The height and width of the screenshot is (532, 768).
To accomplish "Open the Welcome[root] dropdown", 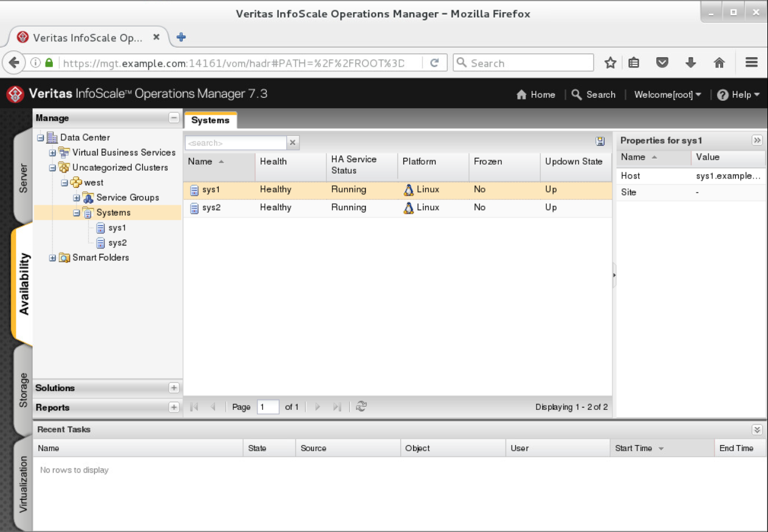I will coord(667,94).
